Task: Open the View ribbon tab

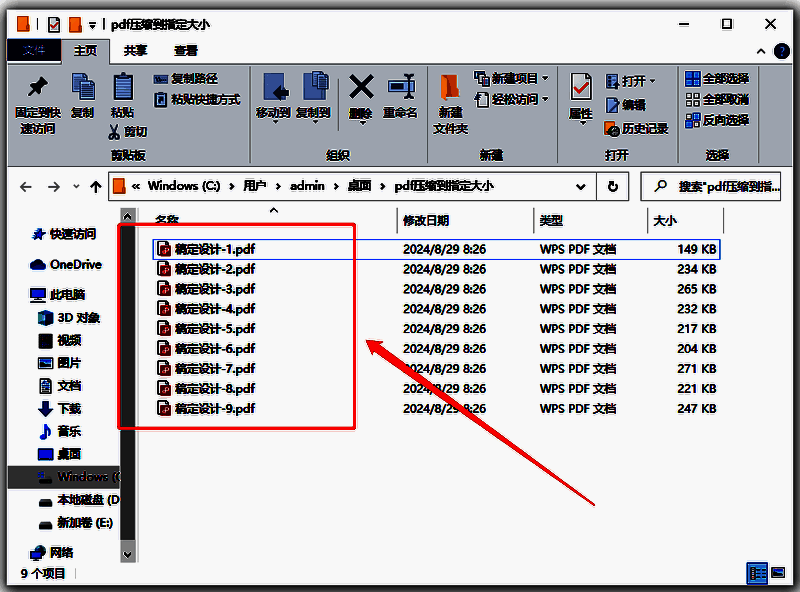Action: point(186,50)
